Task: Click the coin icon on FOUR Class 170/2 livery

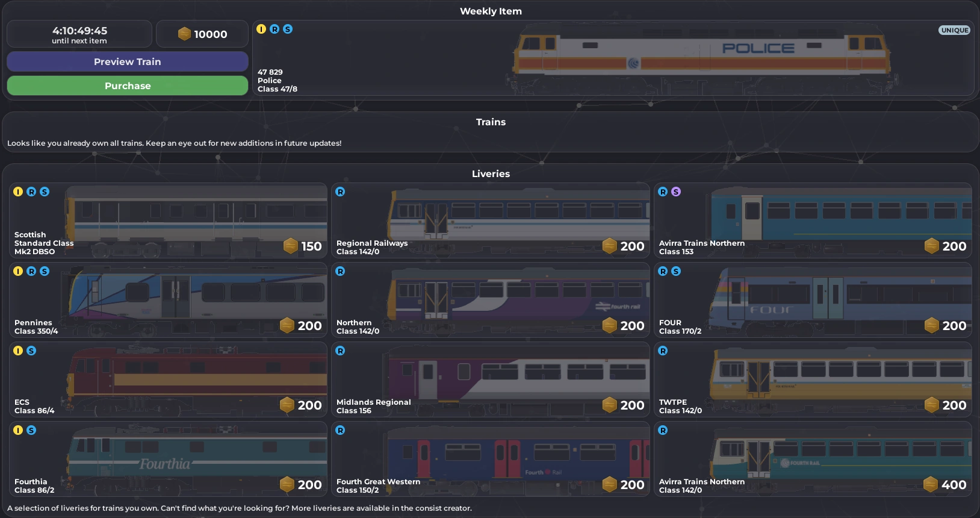Action: 932,325
